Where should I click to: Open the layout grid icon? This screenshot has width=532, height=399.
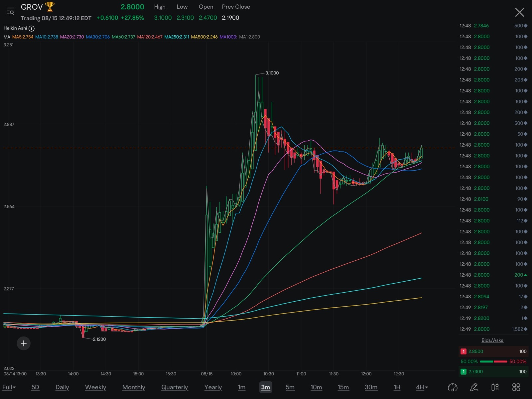tap(516, 387)
